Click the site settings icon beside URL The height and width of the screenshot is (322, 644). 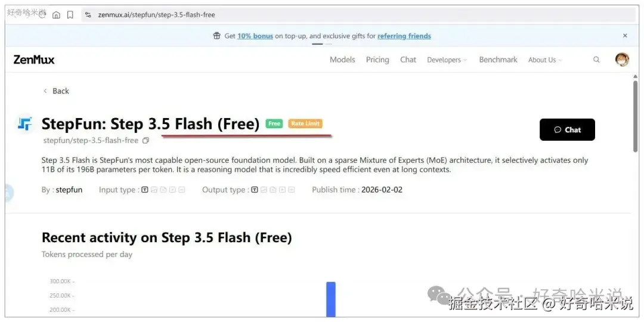click(88, 15)
